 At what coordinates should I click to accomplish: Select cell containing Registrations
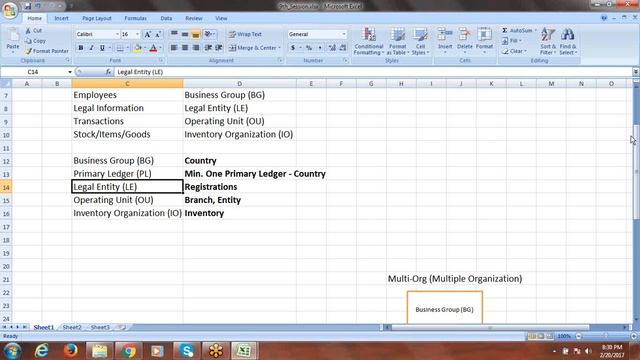pos(240,187)
